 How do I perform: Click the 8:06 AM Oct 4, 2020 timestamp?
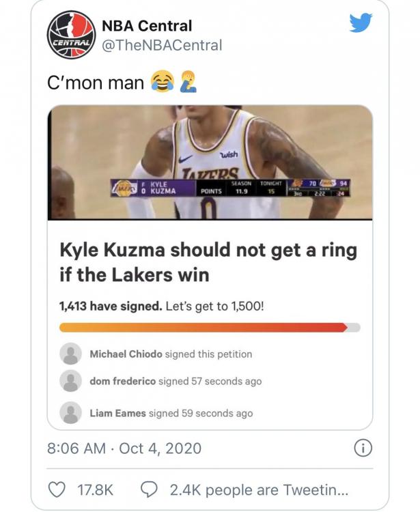(124, 449)
